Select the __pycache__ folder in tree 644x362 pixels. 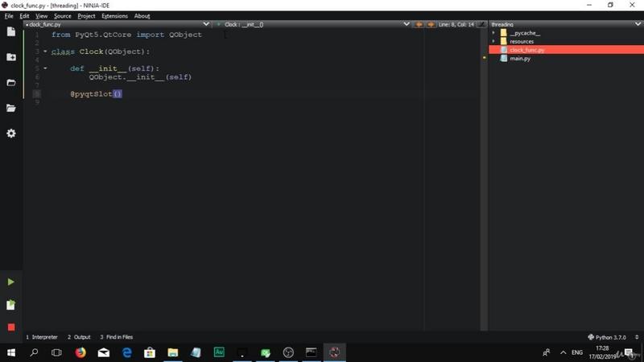click(x=525, y=33)
